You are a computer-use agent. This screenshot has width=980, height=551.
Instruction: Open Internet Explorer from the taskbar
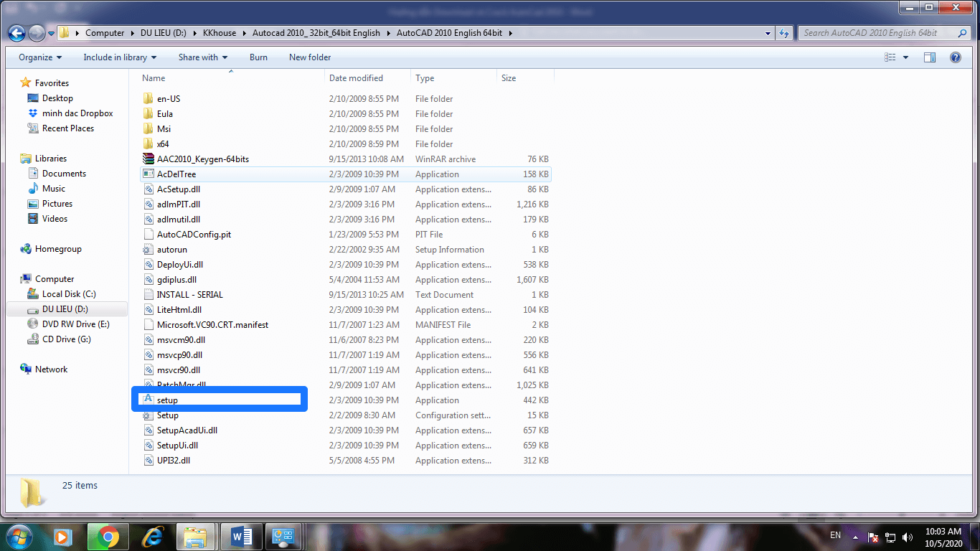(152, 537)
